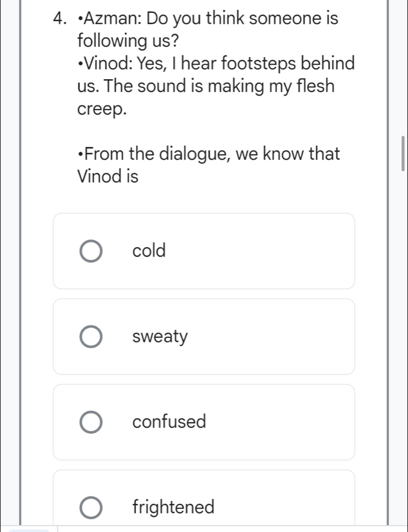This screenshot has width=408, height=532.
Task: Click the "sweaty" answer label text
Action: (160, 337)
